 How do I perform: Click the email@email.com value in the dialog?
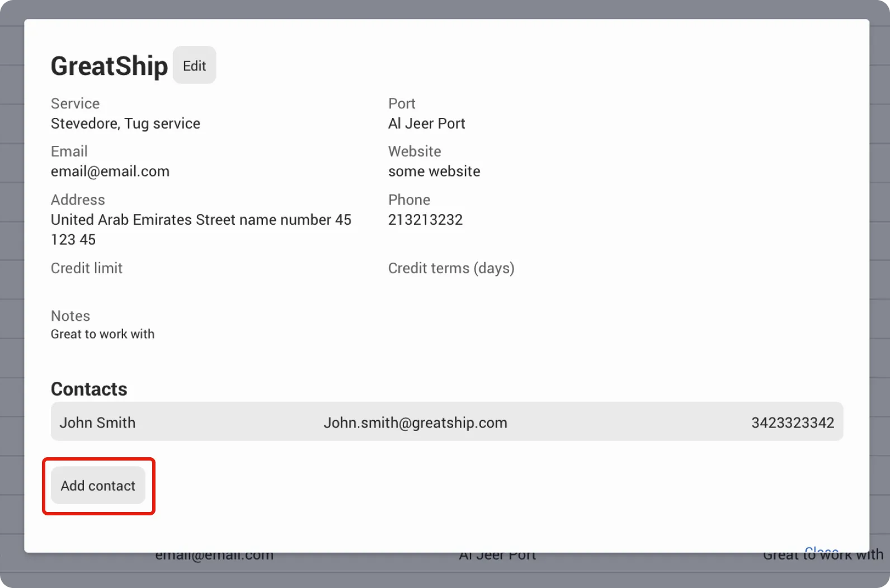click(x=110, y=172)
